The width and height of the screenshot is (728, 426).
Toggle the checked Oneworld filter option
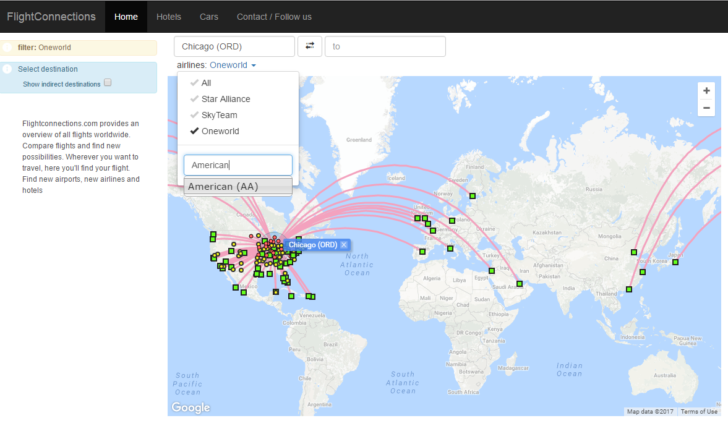pyautogui.click(x=220, y=131)
